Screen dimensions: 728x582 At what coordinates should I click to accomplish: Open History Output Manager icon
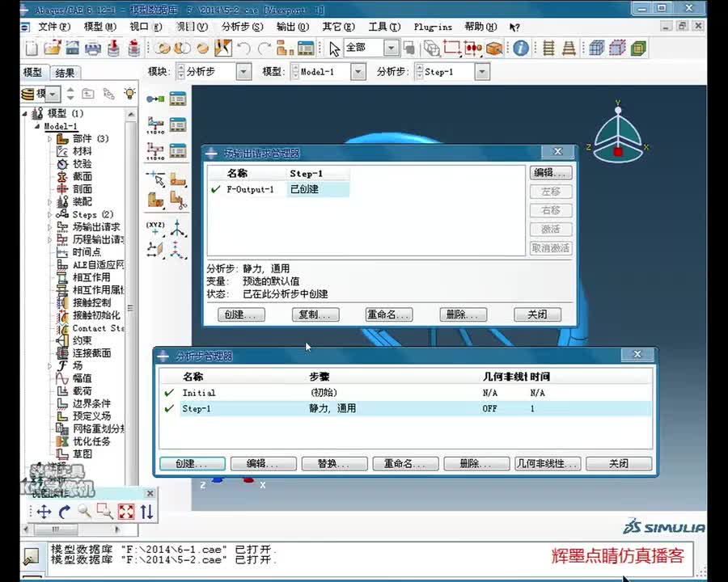pyautogui.click(x=178, y=151)
